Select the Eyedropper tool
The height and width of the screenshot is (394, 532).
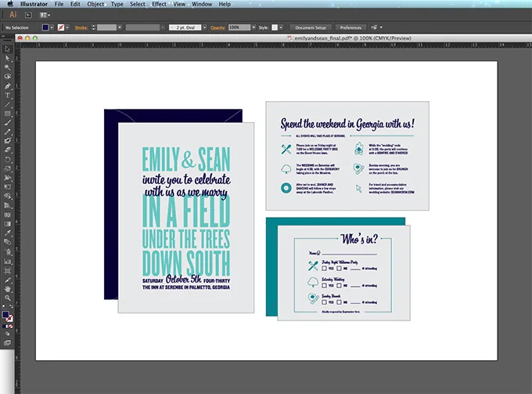pos(8,233)
